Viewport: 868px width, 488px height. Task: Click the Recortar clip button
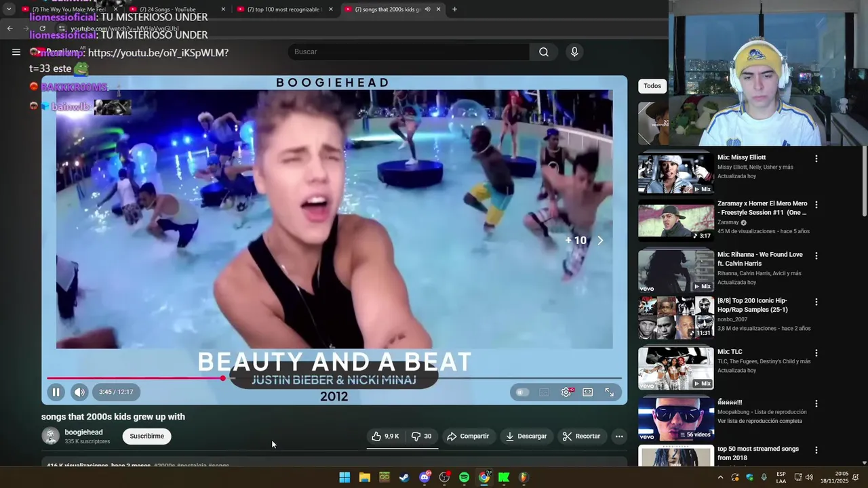tap(582, 436)
